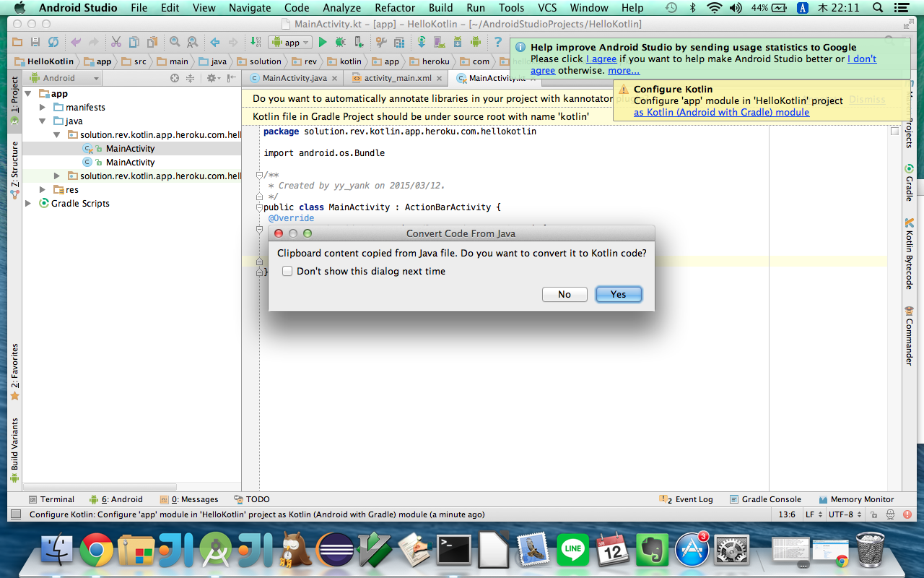Click the scroll-from-source target icon

[175, 78]
